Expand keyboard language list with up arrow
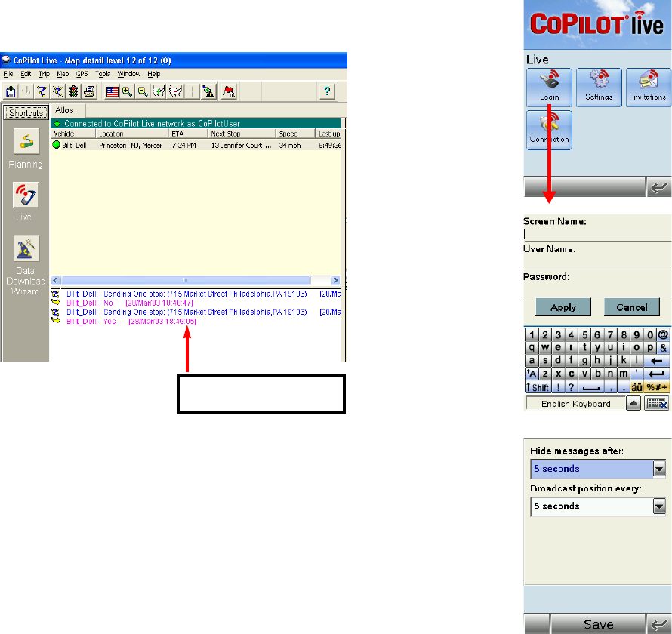Screen dimensions: 672x634 (x=633, y=404)
